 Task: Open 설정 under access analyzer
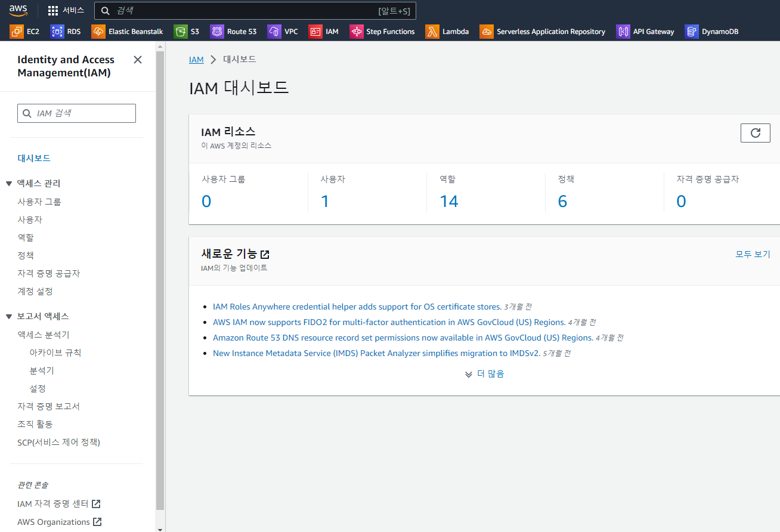click(38, 388)
